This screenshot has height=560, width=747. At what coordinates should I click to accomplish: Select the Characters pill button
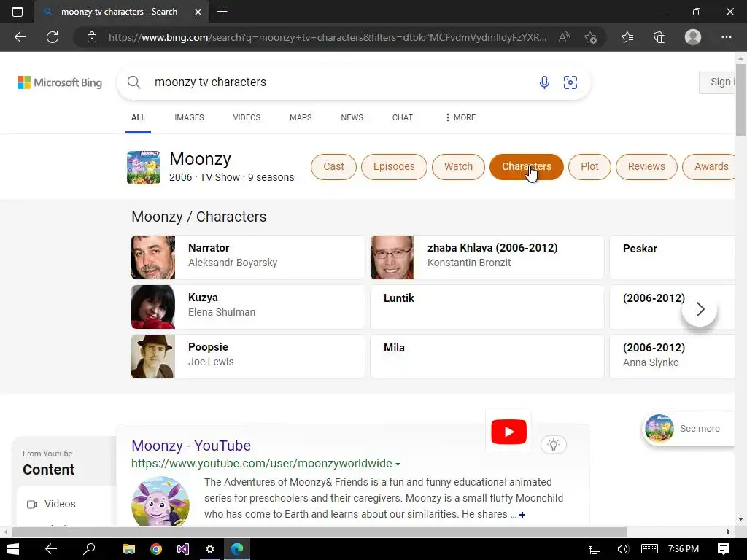coord(527,167)
